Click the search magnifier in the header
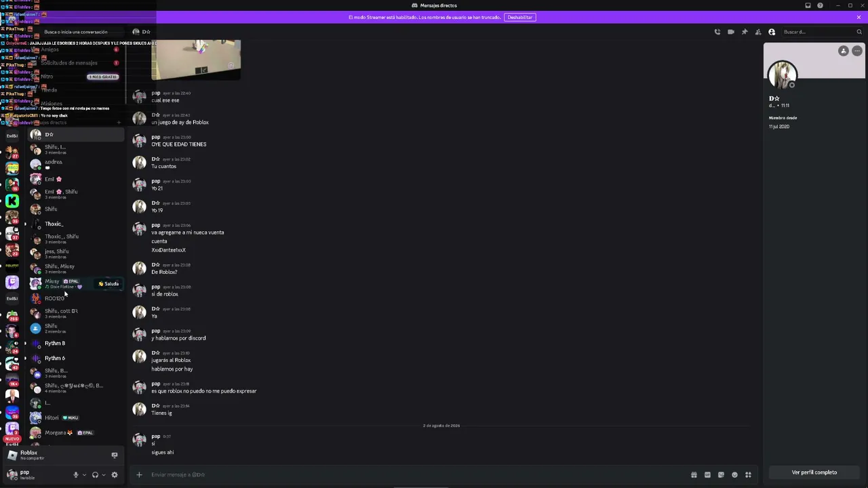This screenshot has height=488, width=868. [x=859, y=32]
